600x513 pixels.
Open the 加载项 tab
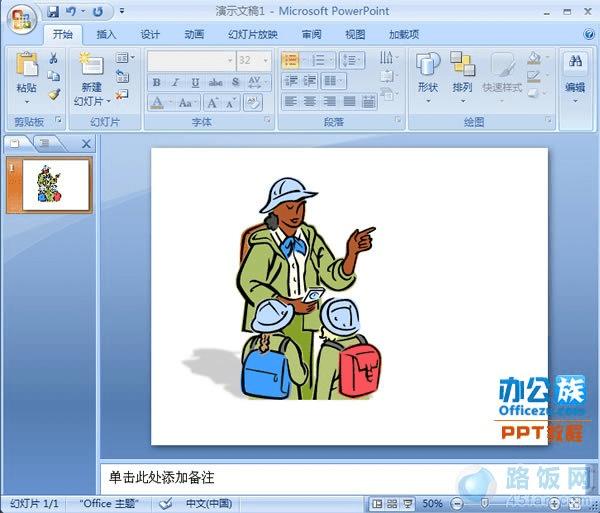(x=404, y=34)
